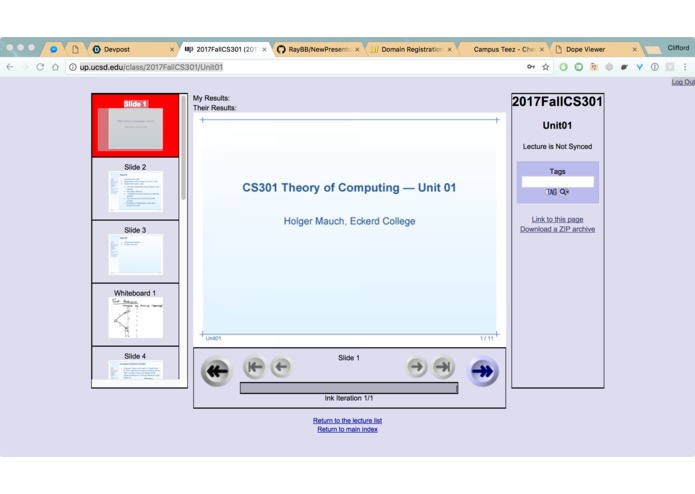Click the large blue double-arrow next slide button
Screen dimensions: 695x494
pyautogui.click(x=483, y=371)
